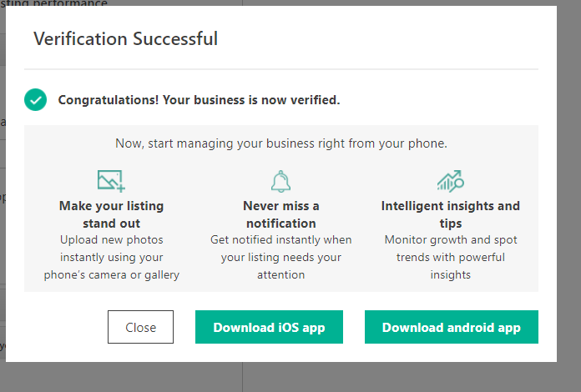Image resolution: width=581 pixels, height=392 pixels.
Task: Click the insights chart magnifier icon
Action: [x=451, y=181]
